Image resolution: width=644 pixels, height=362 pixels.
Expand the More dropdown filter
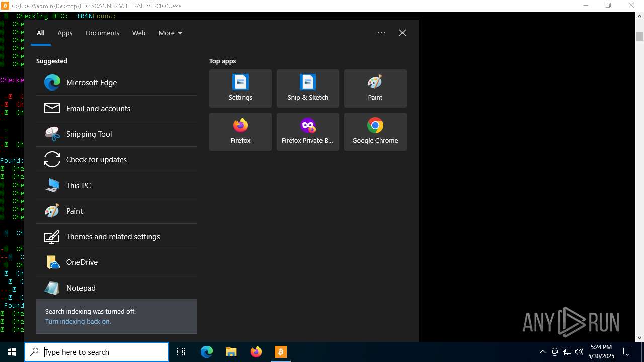point(171,33)
